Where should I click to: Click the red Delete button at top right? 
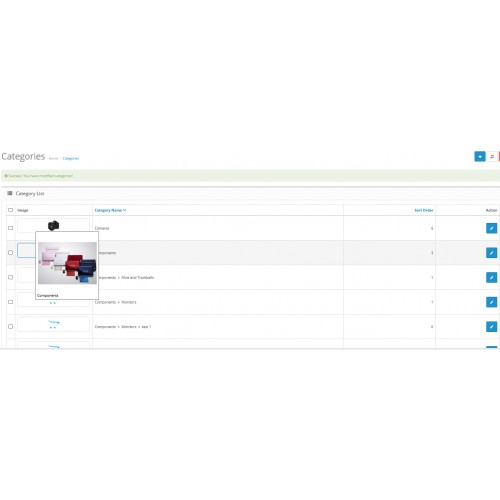499,156
